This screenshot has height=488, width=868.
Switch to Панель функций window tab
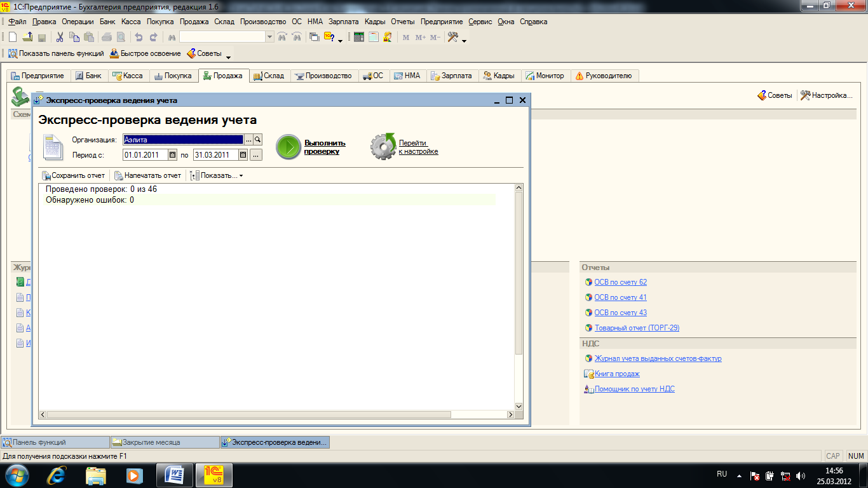tap(55, 442)
